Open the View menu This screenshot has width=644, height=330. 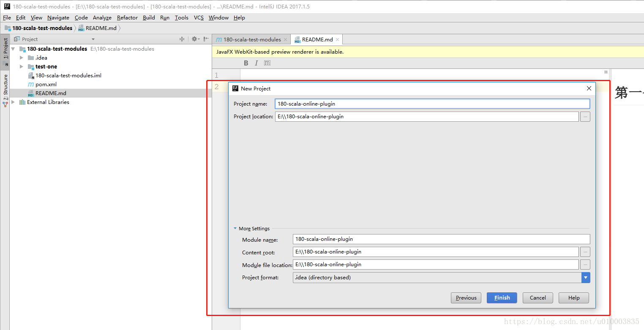(x=36, y=18)
